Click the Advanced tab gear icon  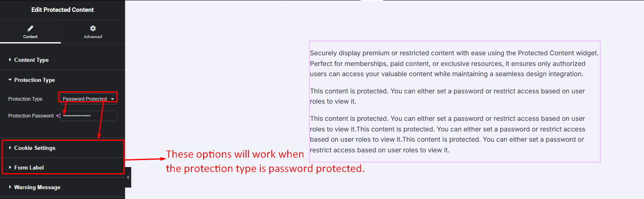[x=93, y=28]
